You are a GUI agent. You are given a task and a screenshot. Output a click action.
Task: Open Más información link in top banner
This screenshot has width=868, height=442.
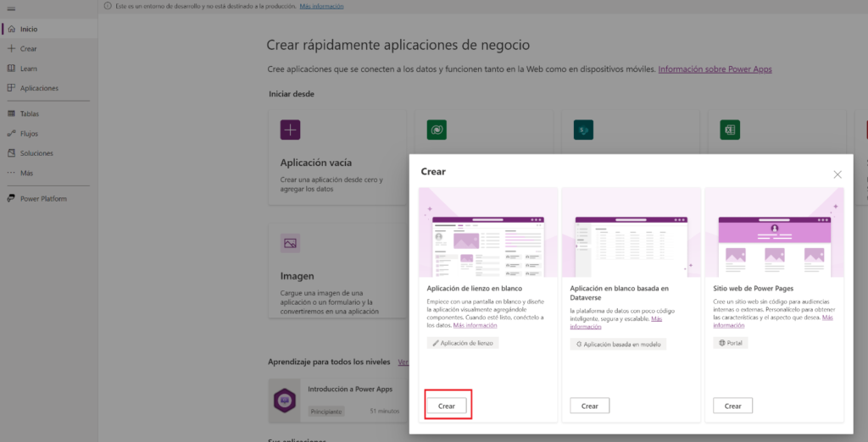tap(321, 6)
